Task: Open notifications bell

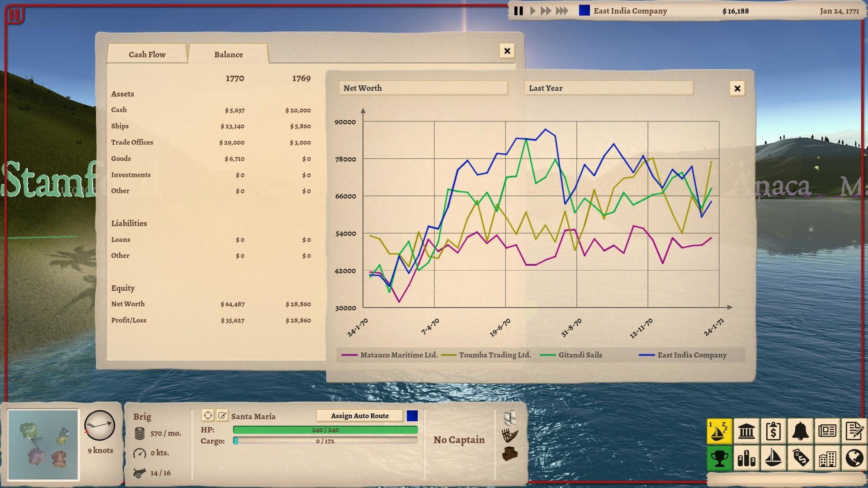Action: (x=800, y=431)
